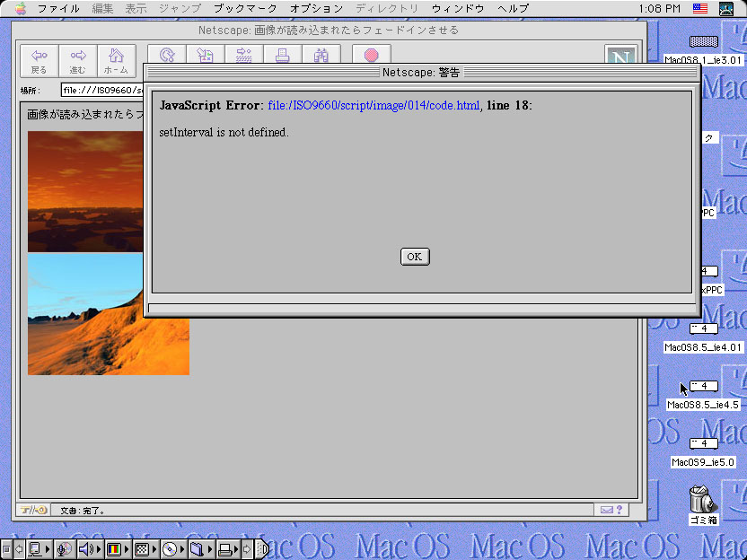The width and height of the screenshot is (747, 560).
Task: Click the Load Images toolbar icon
Action: (x=206, y=56)
